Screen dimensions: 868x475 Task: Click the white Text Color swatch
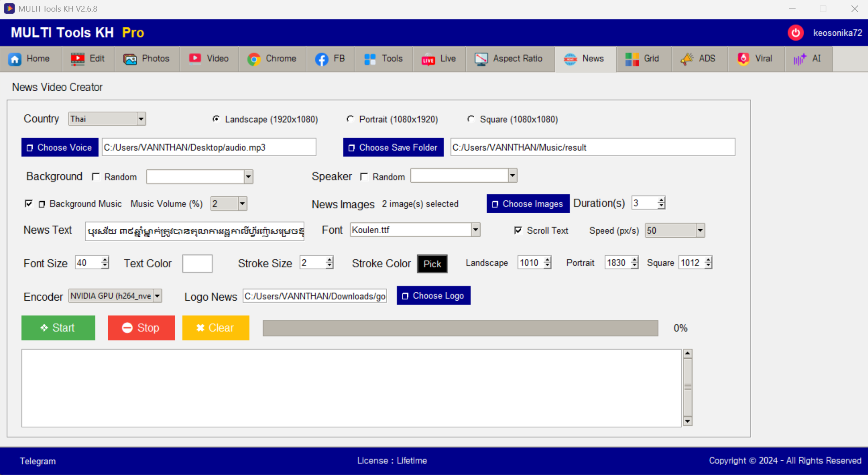[197, 264]
